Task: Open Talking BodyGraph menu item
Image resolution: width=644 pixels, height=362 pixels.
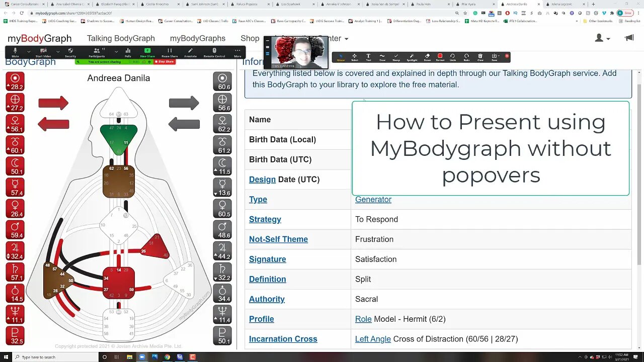Action: click(x=121, y=38)
